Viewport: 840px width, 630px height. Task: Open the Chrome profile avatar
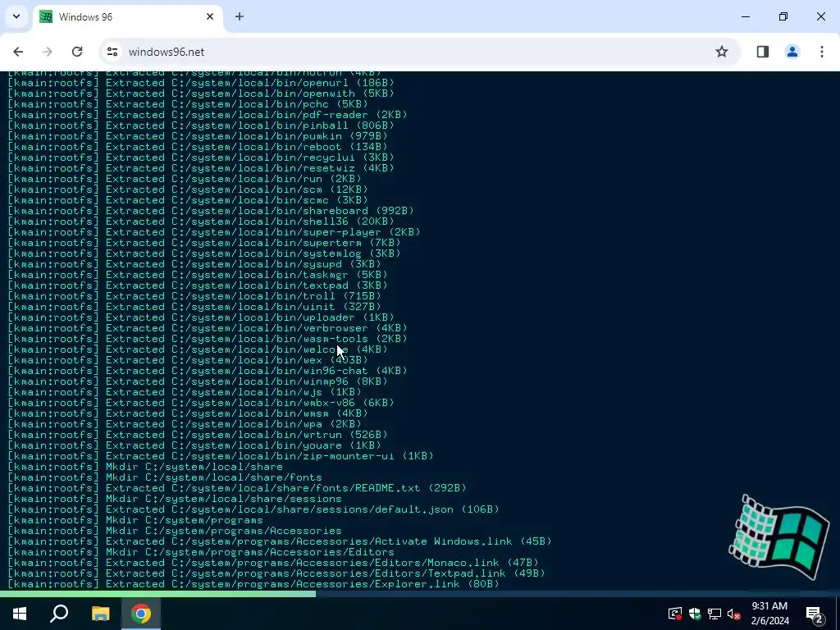(792, 52)
